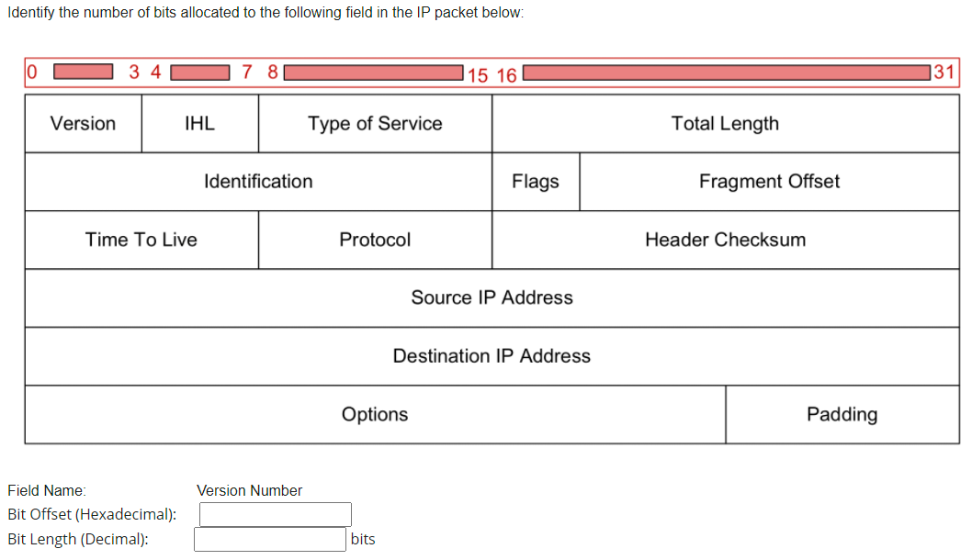Click the 'Version Number' field name text
The image size is (972, 560).
(x=249, y=490)
